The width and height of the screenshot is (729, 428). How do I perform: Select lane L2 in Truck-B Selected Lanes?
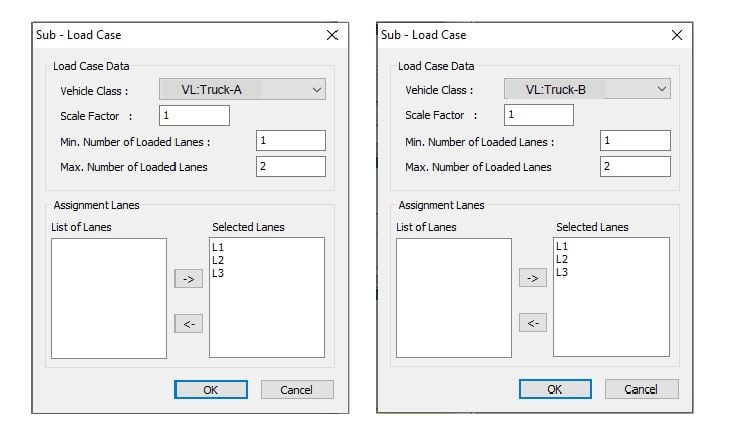562,259
